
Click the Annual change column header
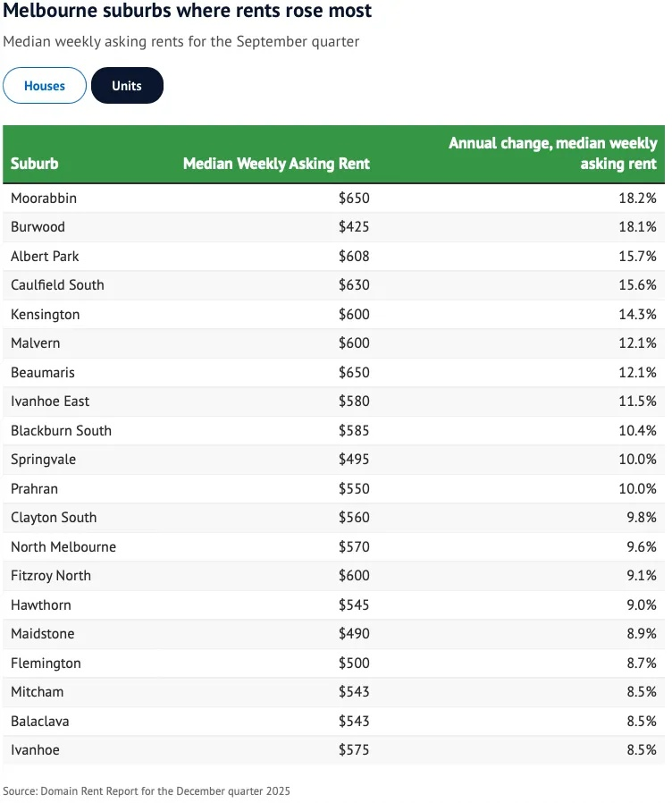point(552,153)
